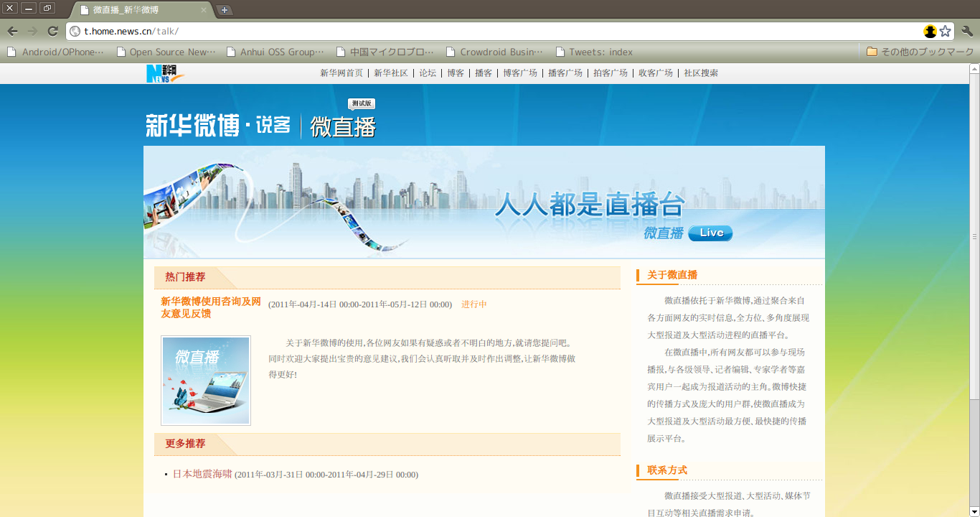Open the Android/OPhone bookmark
Viewport: 980px width, 517px height.
[55, 52]
